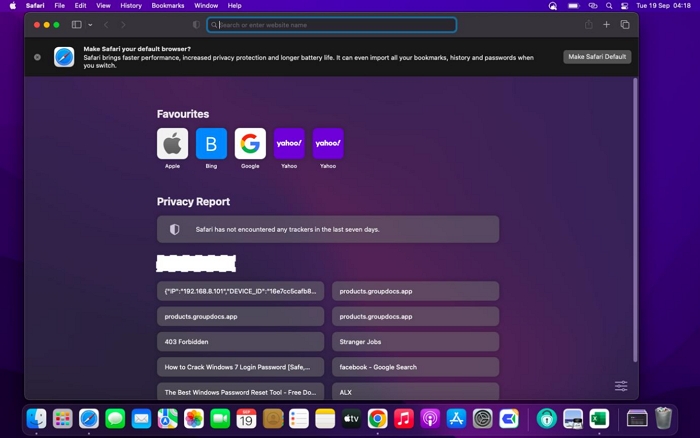Open Apple TV from the Dock
Image resolution: width=700 pixels, height=438 pixels.
coord(351,419)
